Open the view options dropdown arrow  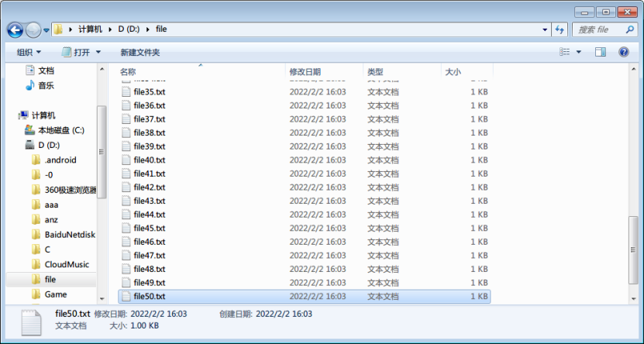(x=579, y=52)
